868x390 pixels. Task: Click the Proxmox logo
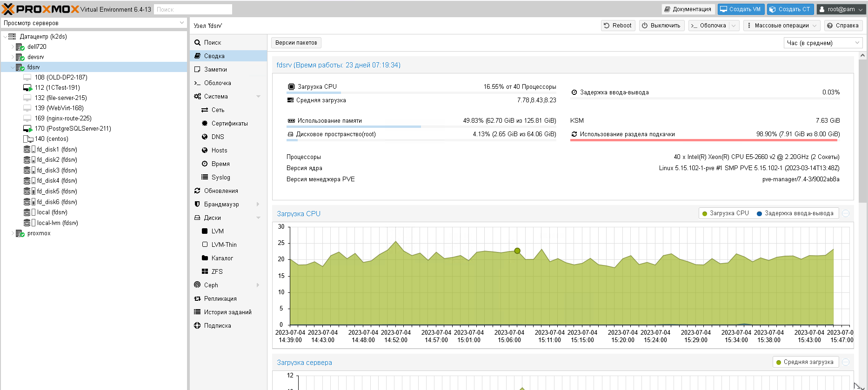[41, 9]
